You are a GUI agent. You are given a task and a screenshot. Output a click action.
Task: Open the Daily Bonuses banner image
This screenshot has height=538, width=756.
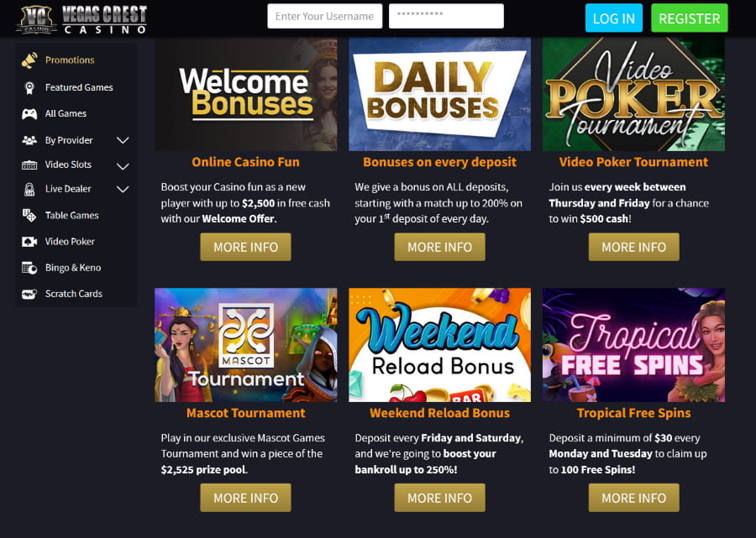[x=439, y=94]
